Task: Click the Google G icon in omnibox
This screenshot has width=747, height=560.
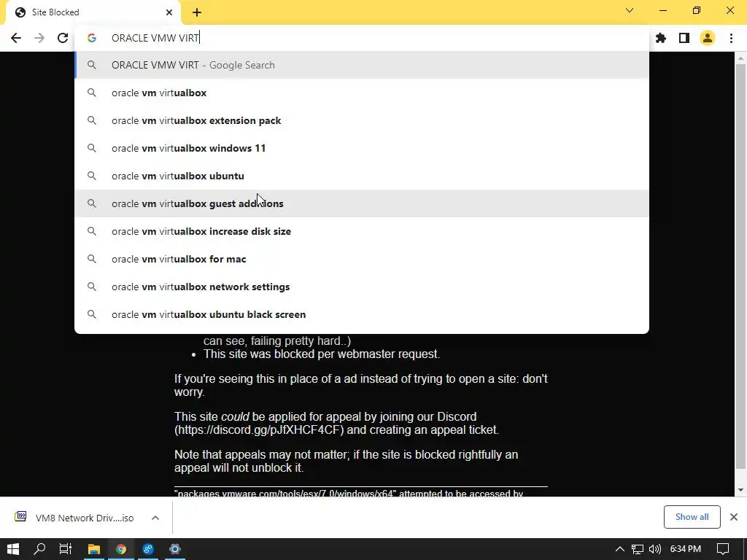Action: (x=92, y=38)
